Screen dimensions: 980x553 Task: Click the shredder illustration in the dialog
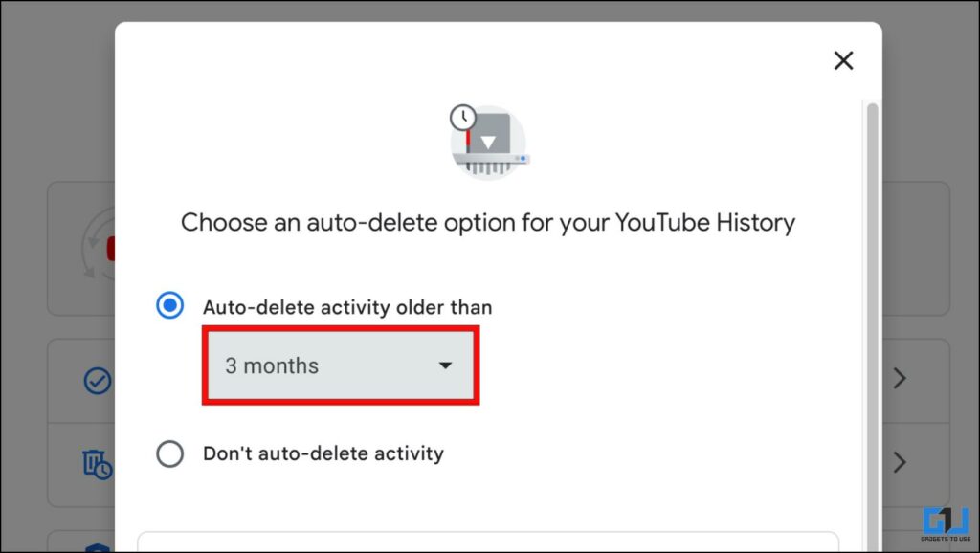pyautogui.click(x=490, y=144)
